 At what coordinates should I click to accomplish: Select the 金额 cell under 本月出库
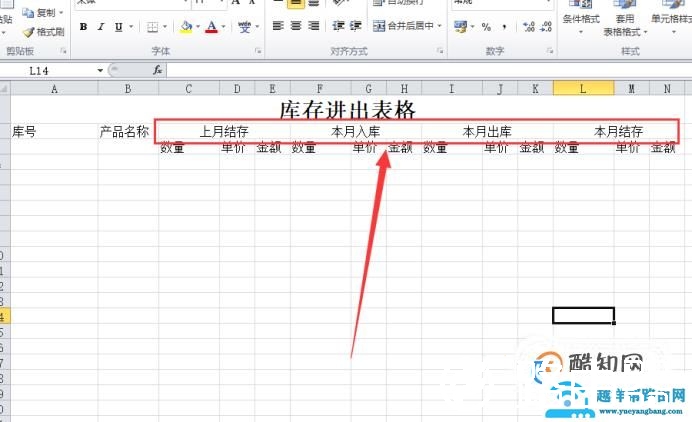pyautogui.click(x=535, y=147)
